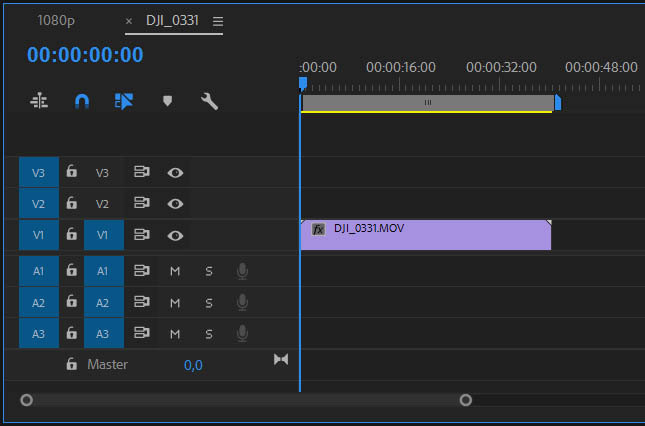645x426 pixels.
Task: Solo the A1 audio track
Action: pos(209,271)
